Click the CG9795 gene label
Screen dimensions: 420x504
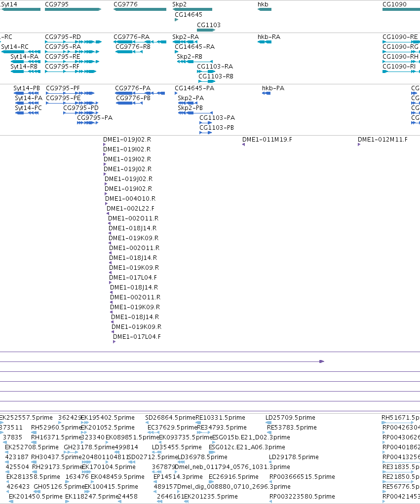(57, 4)
